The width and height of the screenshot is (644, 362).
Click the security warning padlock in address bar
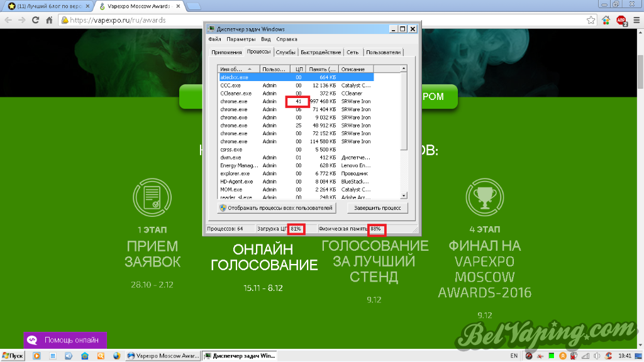(65, 19)
